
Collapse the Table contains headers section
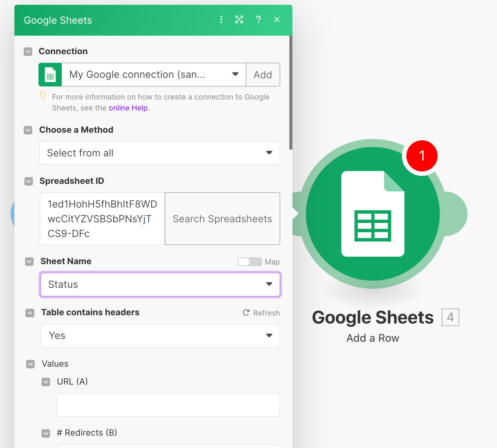(x=30, y=313)
